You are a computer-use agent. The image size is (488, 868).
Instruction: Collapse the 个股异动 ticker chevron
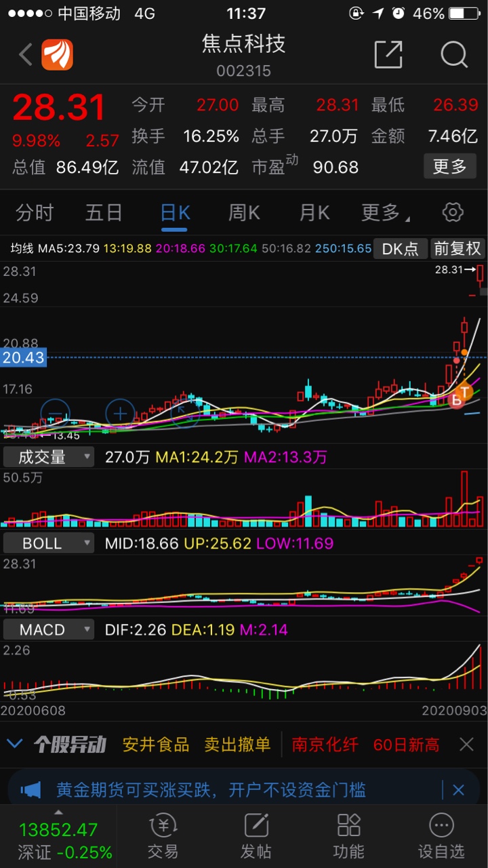pos(15,744)
